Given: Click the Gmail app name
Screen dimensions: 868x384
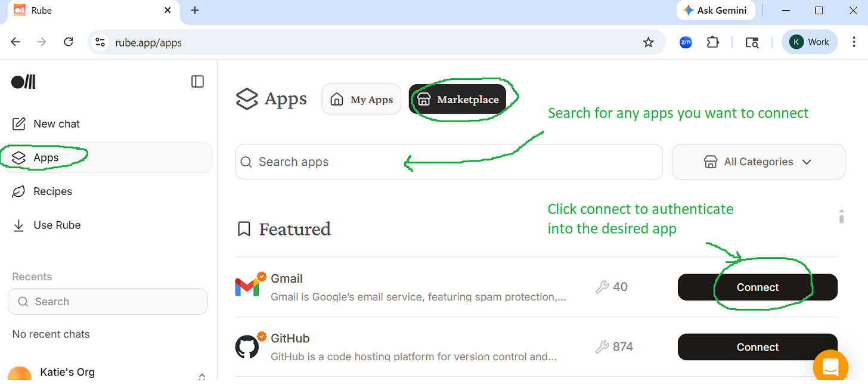Looking at the screenshot, I should click(x=287, y=278).
